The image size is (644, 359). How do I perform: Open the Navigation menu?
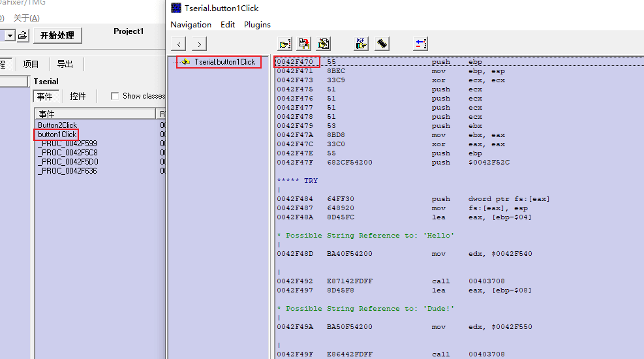(x=191, y=25)
